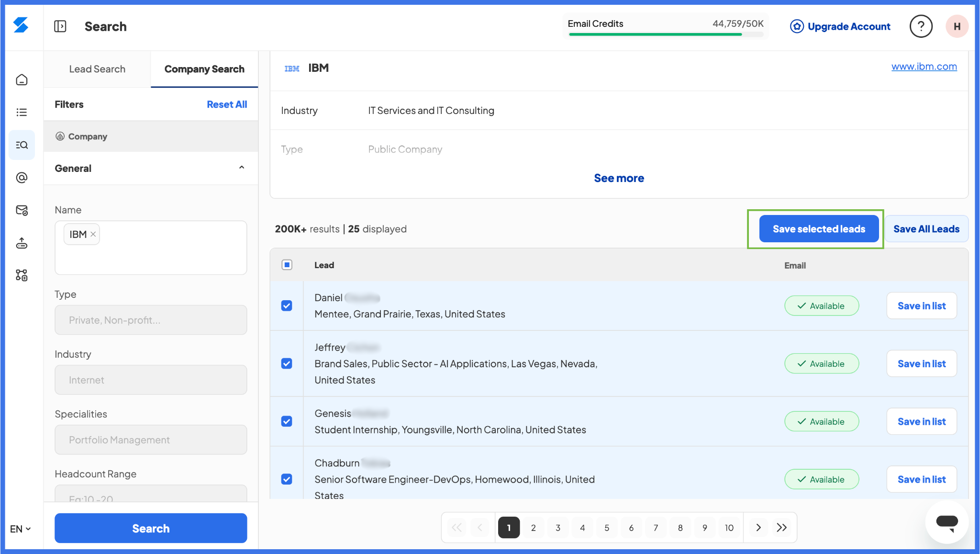The height and width of the screenshot is (554, 980).
Task: Click the Name filter input box
Action: click(x=151, y=248)
